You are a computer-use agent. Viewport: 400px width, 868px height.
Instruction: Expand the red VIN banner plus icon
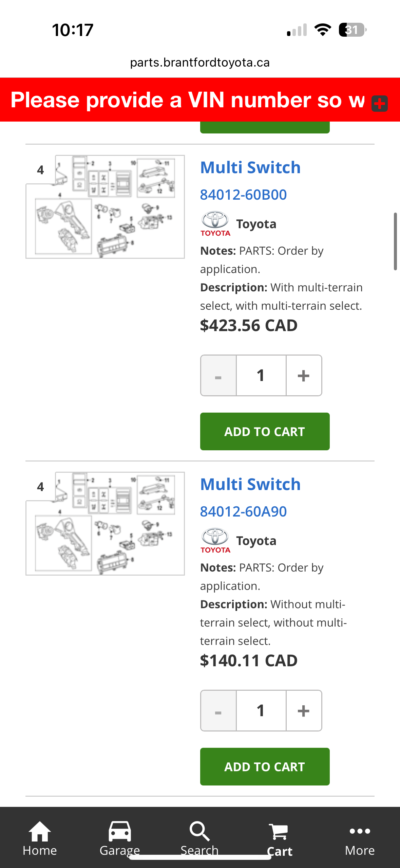pos(380,104)
